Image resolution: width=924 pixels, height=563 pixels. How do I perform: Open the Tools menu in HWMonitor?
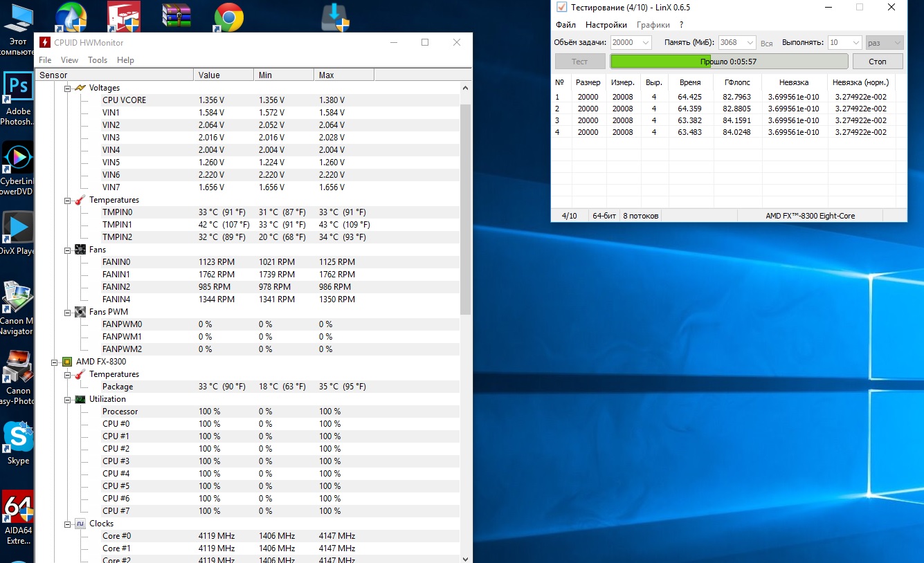tap(98, 60)
